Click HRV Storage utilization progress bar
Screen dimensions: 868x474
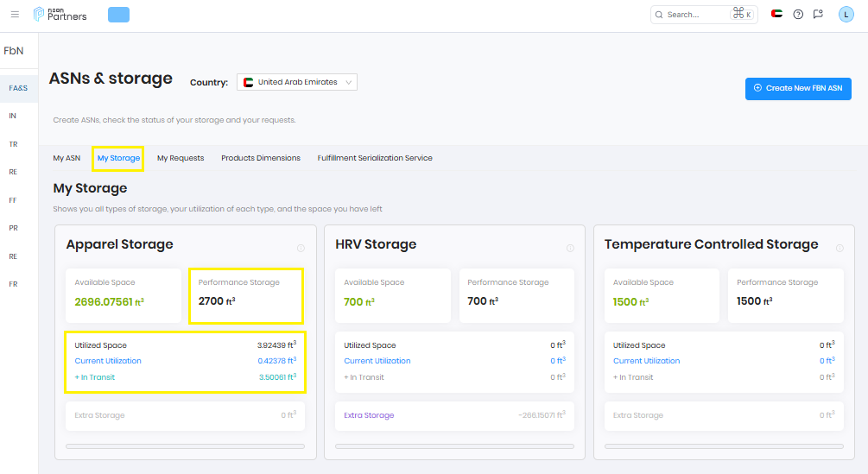454,446
